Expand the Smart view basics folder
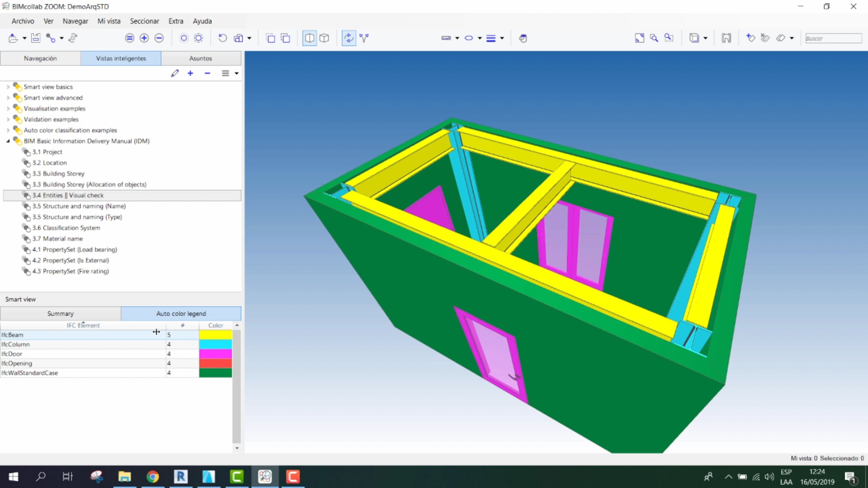The height and width of the screenshot is (488, 868). (x=8, y=87)
